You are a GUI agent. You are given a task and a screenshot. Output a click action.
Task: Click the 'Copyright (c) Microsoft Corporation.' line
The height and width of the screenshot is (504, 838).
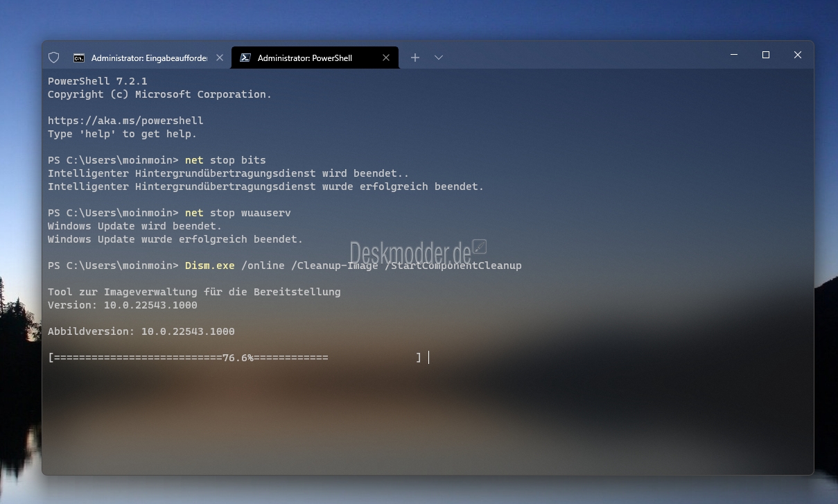coord(160,94)
